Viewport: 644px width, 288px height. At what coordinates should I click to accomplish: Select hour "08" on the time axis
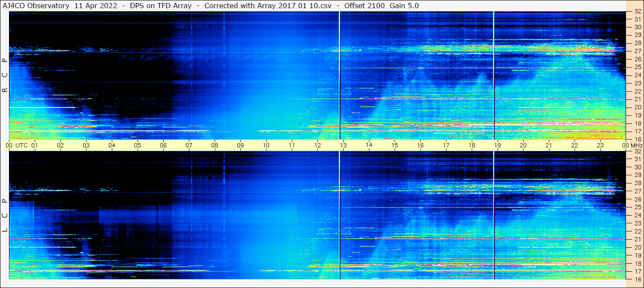click(215, 145)
